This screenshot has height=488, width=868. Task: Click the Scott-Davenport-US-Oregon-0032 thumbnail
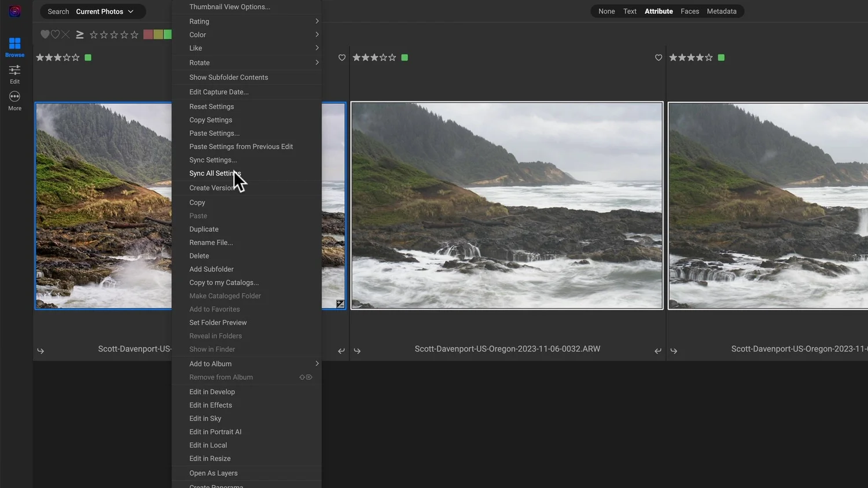506,205
